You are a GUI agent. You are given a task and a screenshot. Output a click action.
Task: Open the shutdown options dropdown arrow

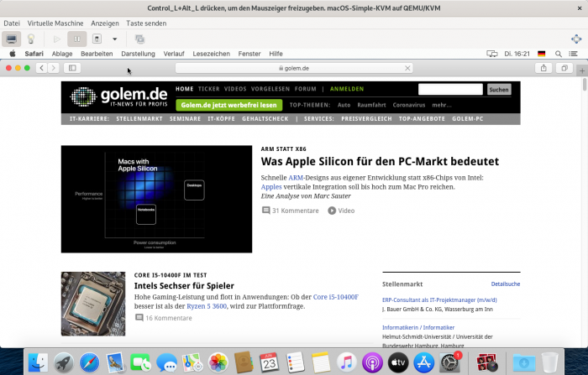pos(115,39)
